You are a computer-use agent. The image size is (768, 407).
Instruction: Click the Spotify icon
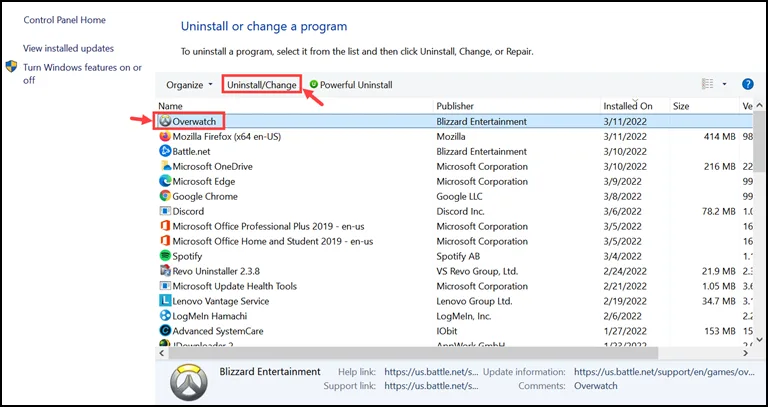165,256
